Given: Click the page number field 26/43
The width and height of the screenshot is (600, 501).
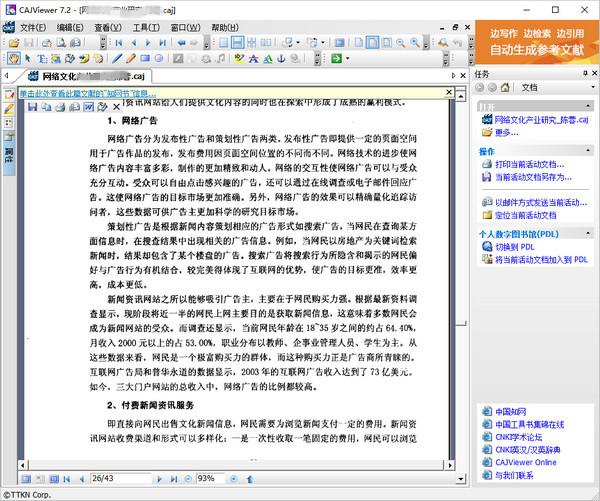Looking at the screenshot, I should pyautogui.click(x=121, y=478).
